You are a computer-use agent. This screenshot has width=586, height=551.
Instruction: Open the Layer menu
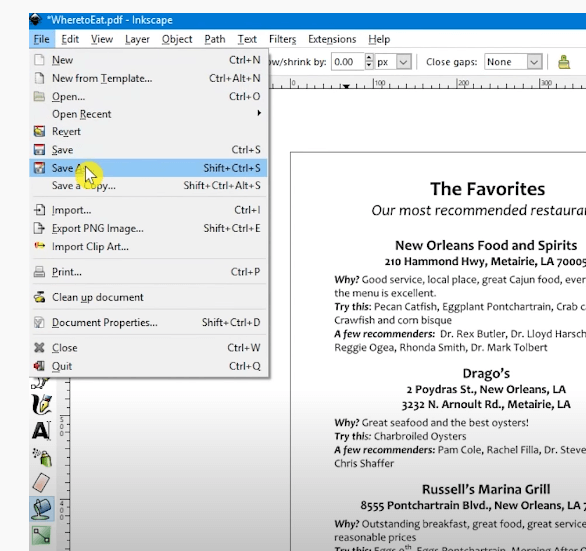[x=137, y=40]
